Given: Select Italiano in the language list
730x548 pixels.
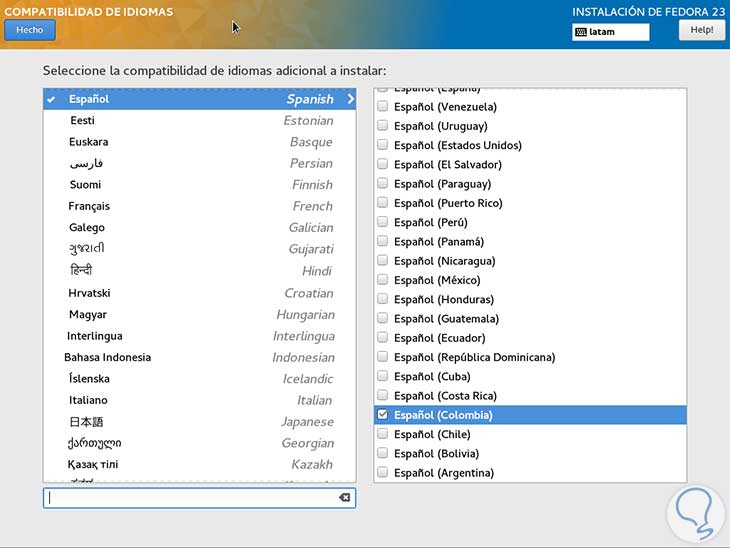Looking at the screenshot, I should (88, 400).
